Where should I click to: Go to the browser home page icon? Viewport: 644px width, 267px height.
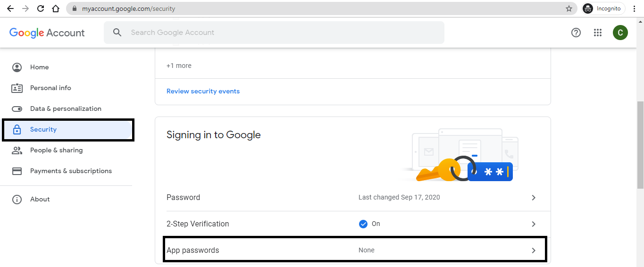[x=56, y=8]
